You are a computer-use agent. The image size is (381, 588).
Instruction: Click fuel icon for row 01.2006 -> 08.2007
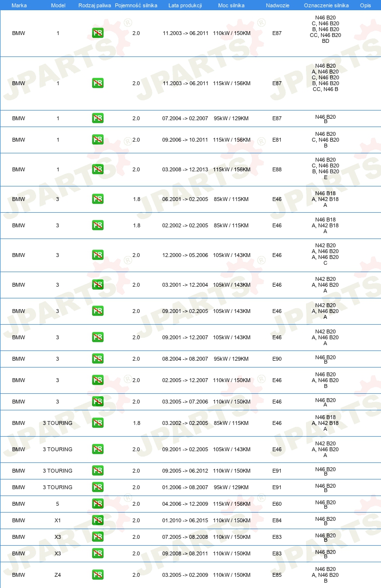[97, 487]
